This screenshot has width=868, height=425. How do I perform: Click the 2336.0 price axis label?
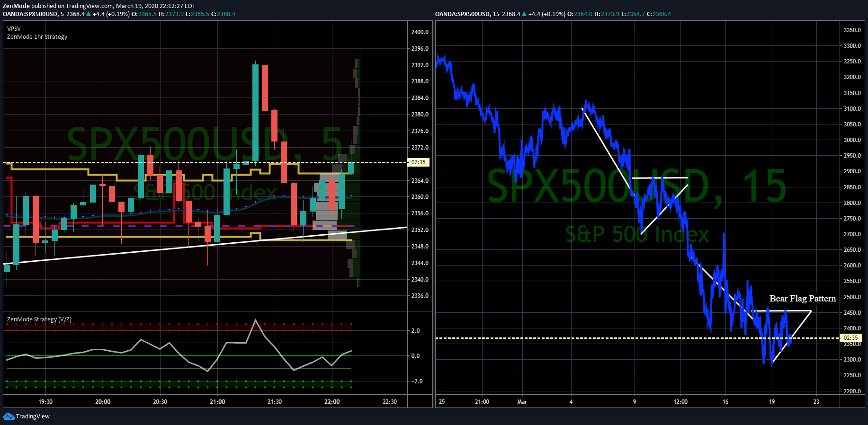click(420, 296)
